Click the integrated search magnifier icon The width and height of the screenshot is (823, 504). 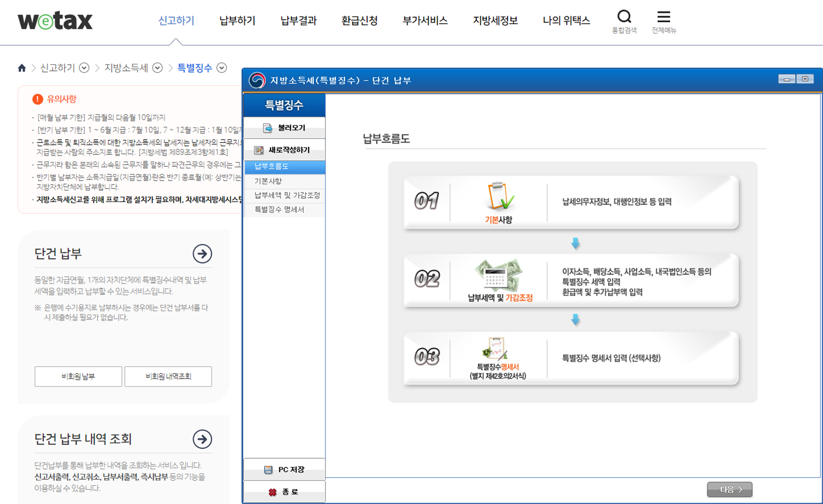coord(624,17)
